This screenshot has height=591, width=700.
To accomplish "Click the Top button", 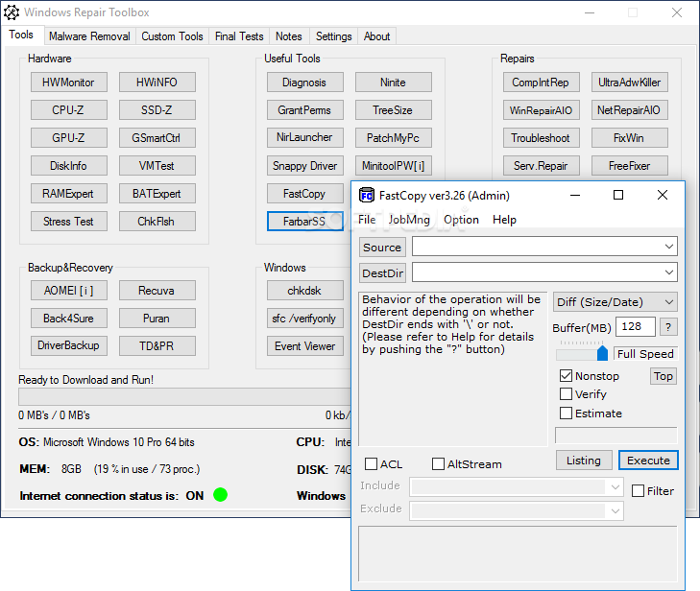I will click(663, 376).
